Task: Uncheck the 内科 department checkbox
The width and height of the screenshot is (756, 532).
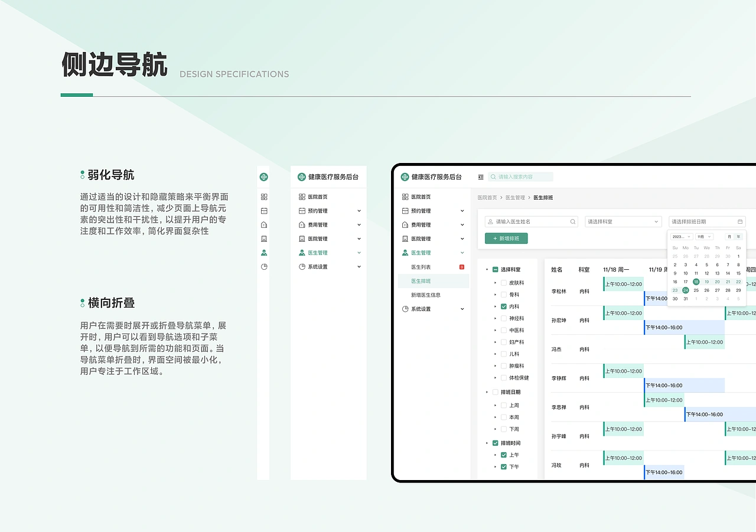Action: coord(504,306)
